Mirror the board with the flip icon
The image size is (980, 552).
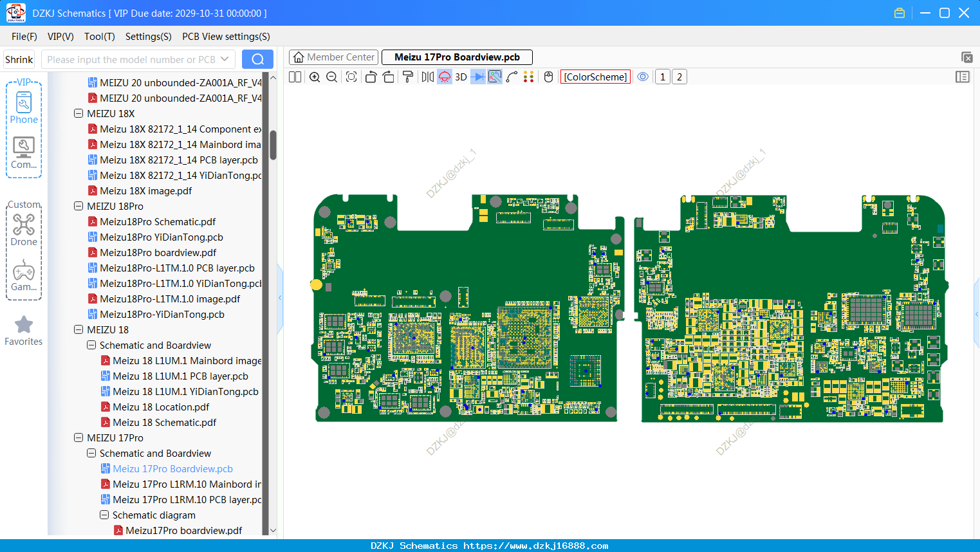click(x=428, y=77)
